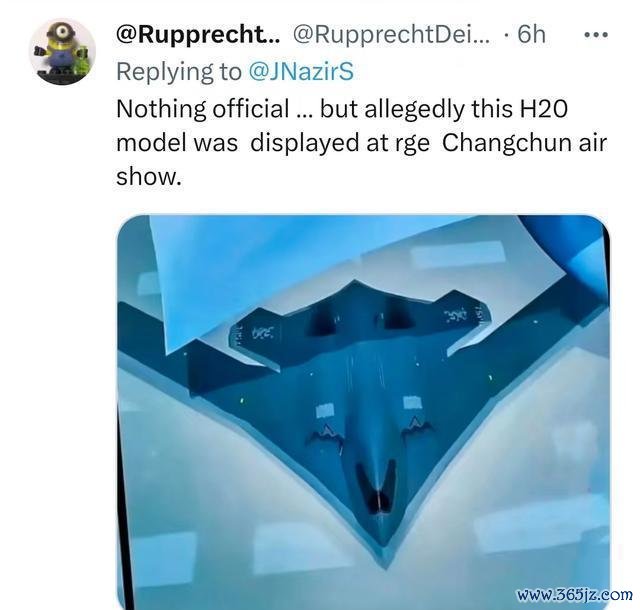Click the @RupprechtDei... handle
The width and height of the screenshot is (640, 610).
391,34
